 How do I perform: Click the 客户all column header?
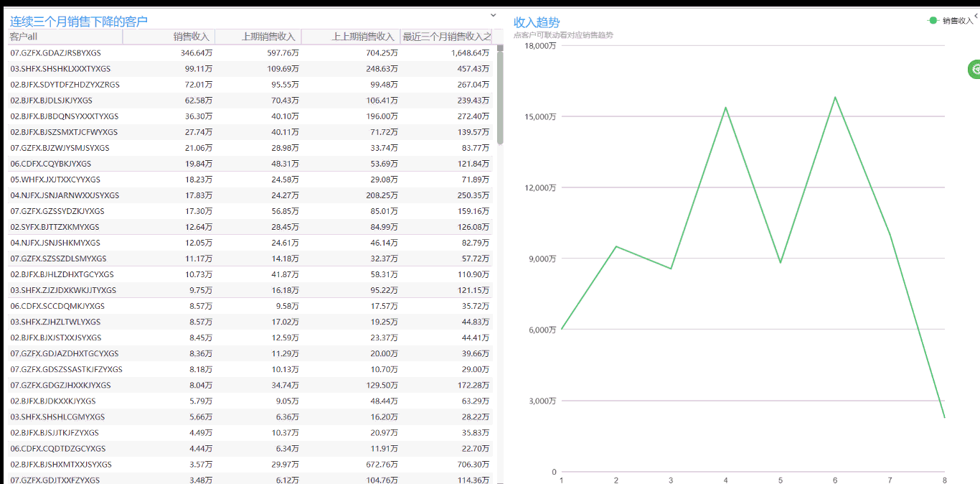[24, 37]
